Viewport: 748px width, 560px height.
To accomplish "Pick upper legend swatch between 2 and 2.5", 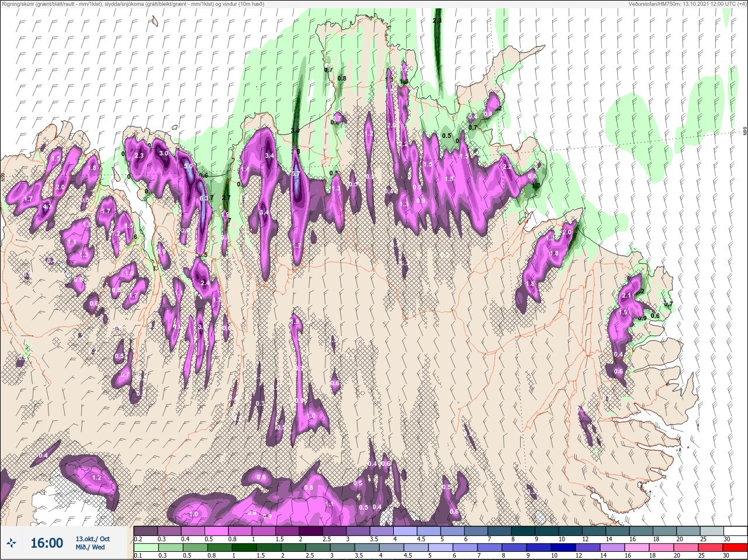I will pyautogui.click(x=311, y=531).
